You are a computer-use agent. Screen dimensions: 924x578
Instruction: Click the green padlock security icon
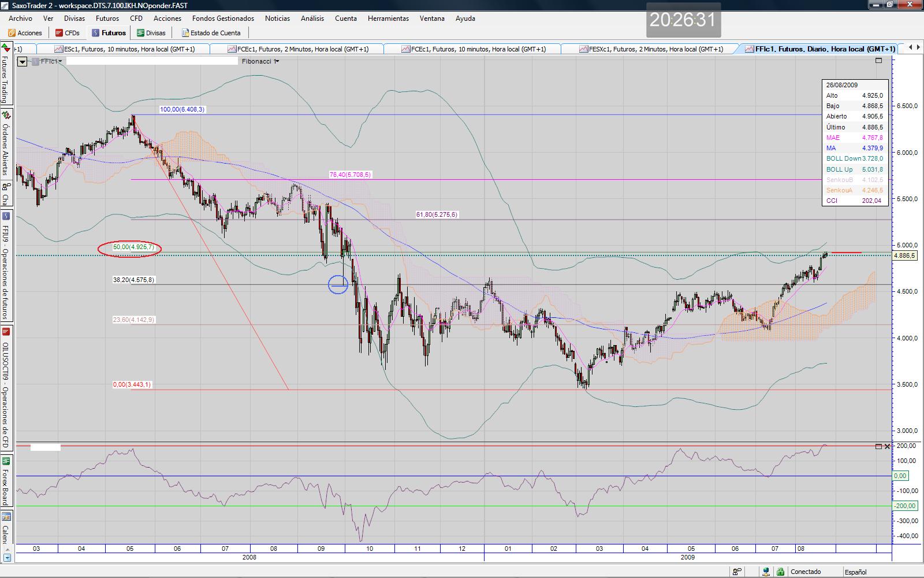coord(780,572)
